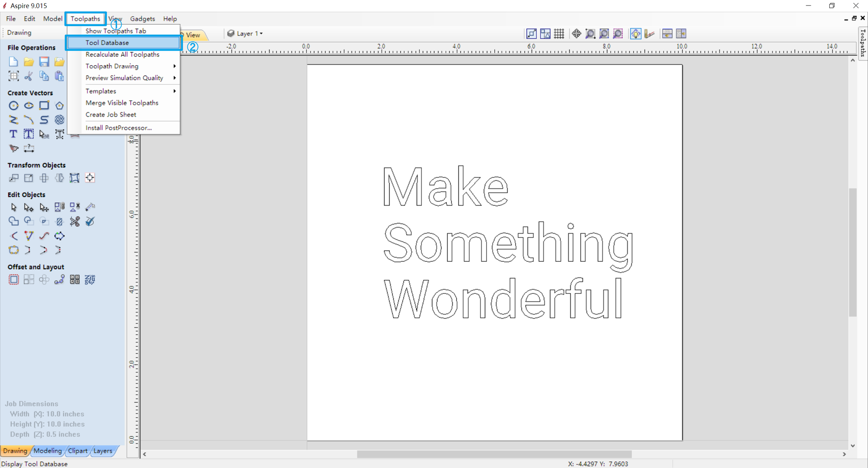Open the Gadgets menu

[x=142, y=19]
